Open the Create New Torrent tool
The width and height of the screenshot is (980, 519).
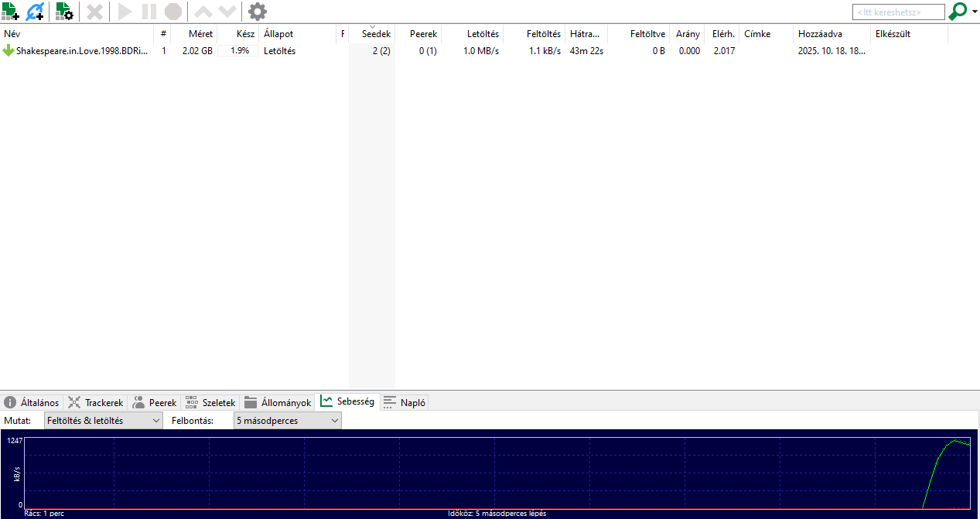click(x=64, y=12)
